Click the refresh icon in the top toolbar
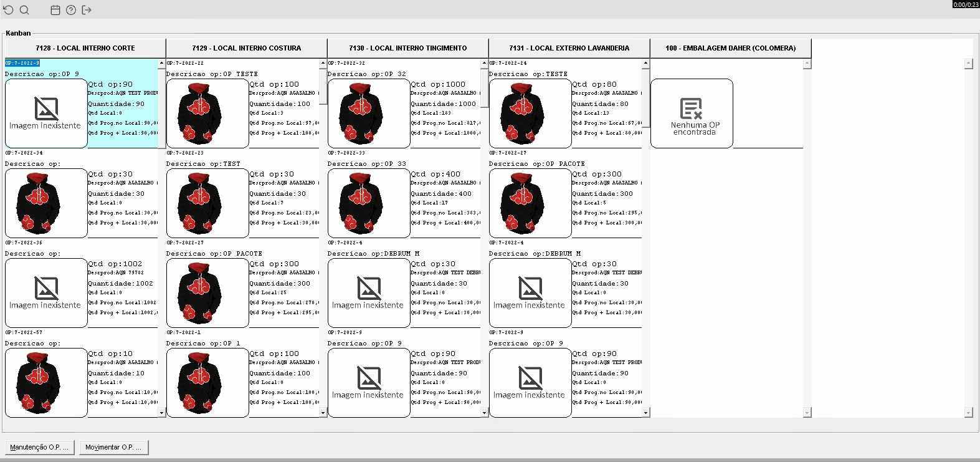 pyautogui.click(x=9, y=10)
